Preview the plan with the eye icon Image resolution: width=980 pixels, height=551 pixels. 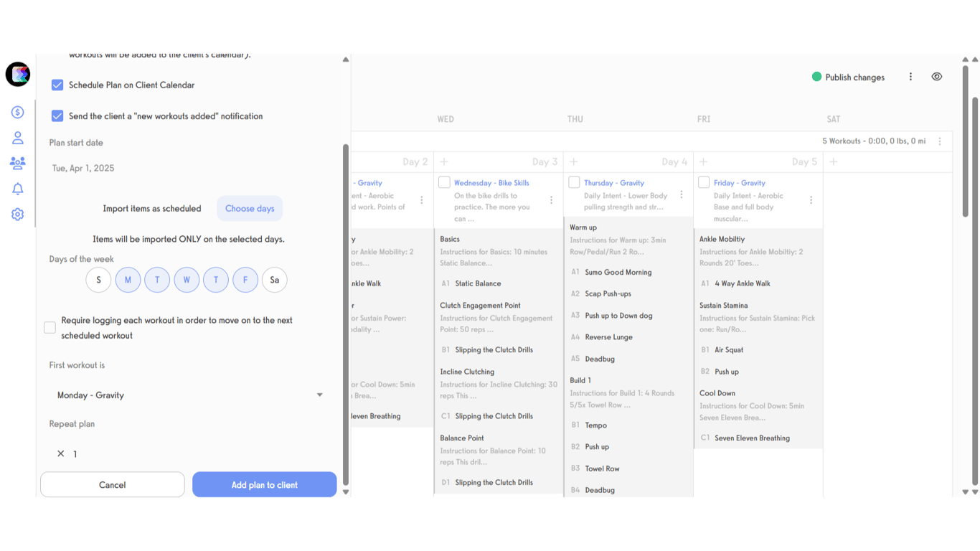(937, 76)
